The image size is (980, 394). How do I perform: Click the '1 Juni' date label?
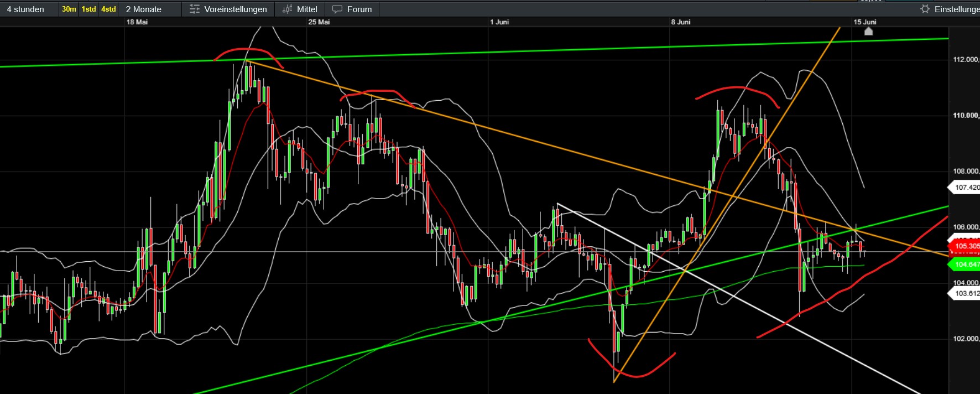click(499, 22)
